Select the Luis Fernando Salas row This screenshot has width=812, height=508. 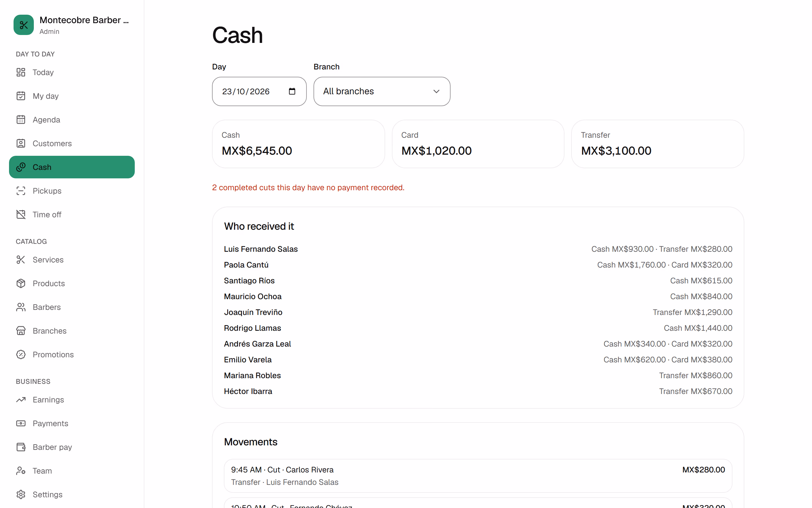[478, 249]
